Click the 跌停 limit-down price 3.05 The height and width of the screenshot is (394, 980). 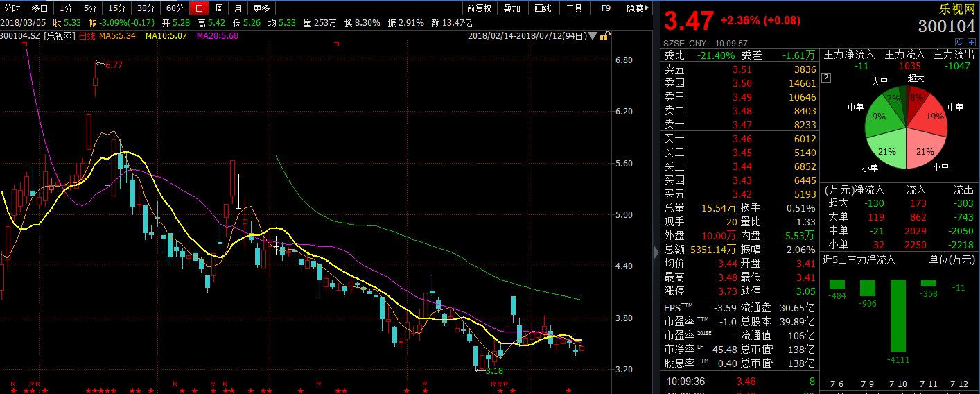[805, 291]
